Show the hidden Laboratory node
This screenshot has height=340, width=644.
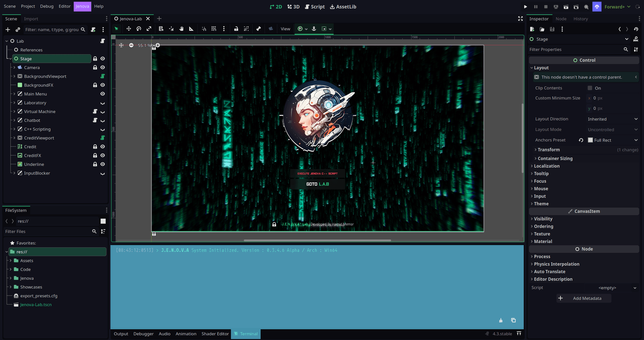(x=103, y=103)
